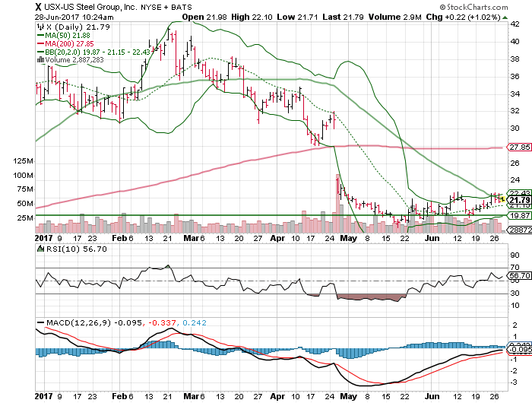The height and width of the screenshot is (403, 532).
Task: Click the bold X ticker symbol
Action: (38, 7)
